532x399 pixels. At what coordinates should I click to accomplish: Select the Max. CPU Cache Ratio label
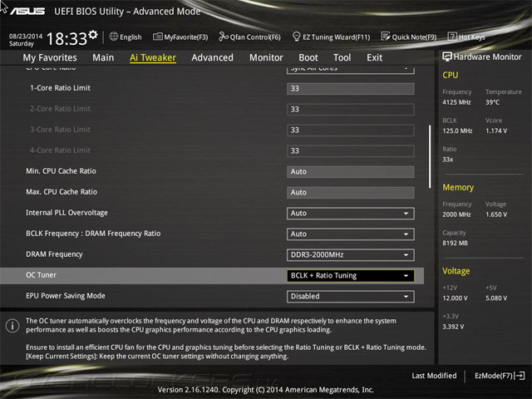pyautogui.click(x=62, y=192)
